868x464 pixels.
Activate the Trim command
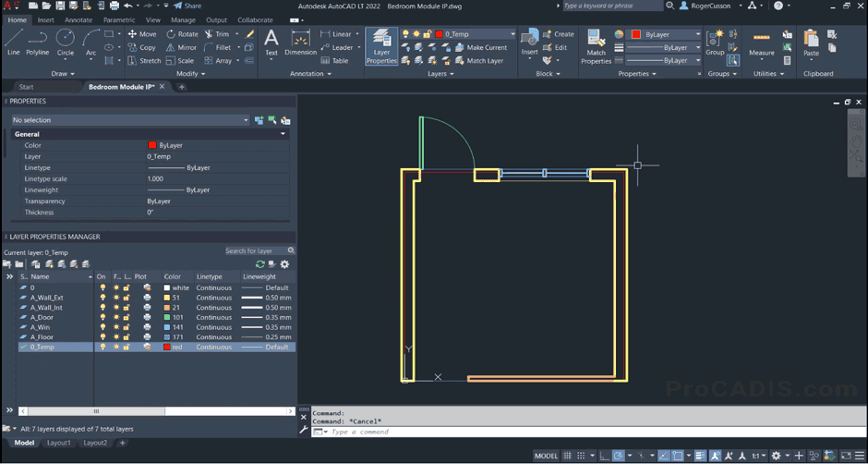point(216,34)
